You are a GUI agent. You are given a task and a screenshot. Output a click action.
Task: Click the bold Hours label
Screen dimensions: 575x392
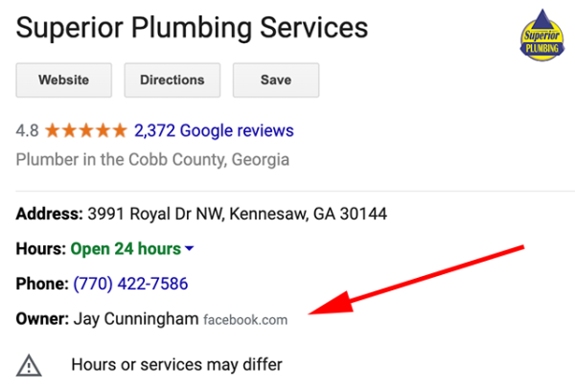[x=40, y=249]
